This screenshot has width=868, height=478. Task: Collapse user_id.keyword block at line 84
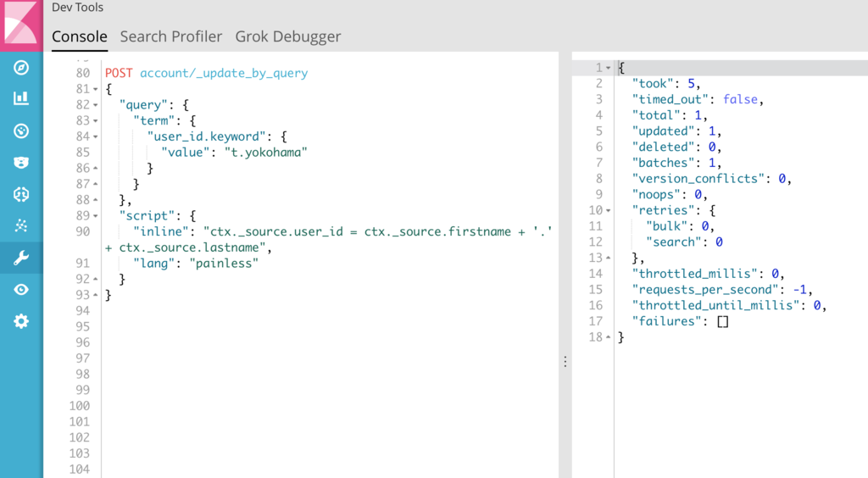point(96,136)
